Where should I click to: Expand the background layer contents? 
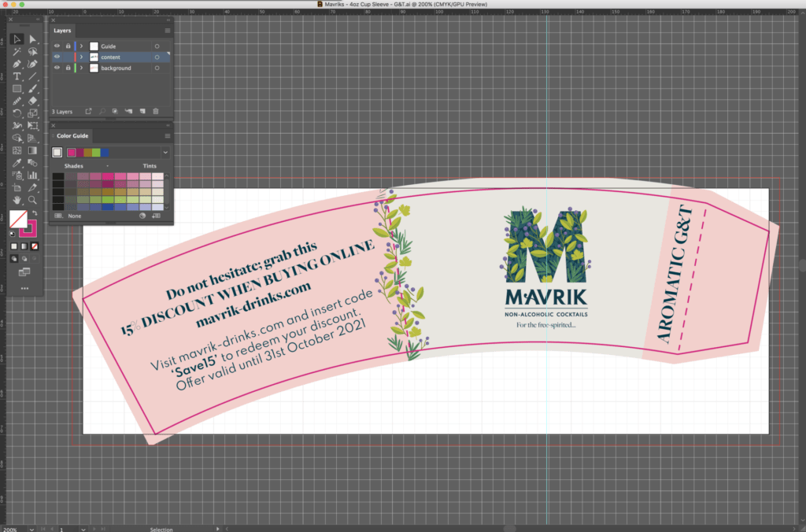[x=81, y=68]
